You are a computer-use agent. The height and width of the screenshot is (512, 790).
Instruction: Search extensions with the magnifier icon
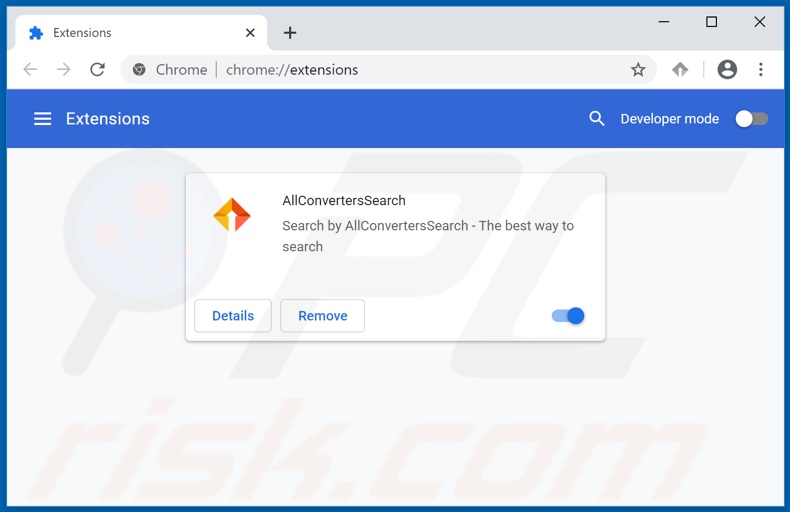597,119
